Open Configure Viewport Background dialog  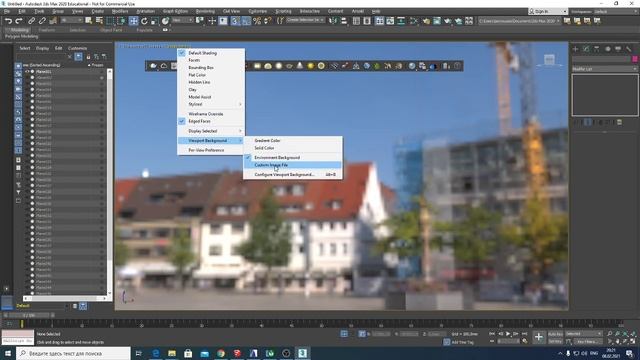point(293,175)
